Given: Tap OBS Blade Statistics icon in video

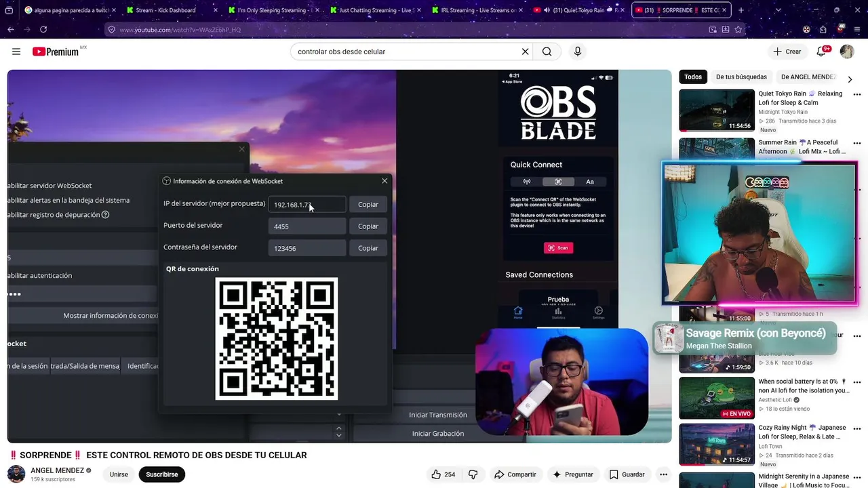Looking at the screenshot, I should (558, 312).
